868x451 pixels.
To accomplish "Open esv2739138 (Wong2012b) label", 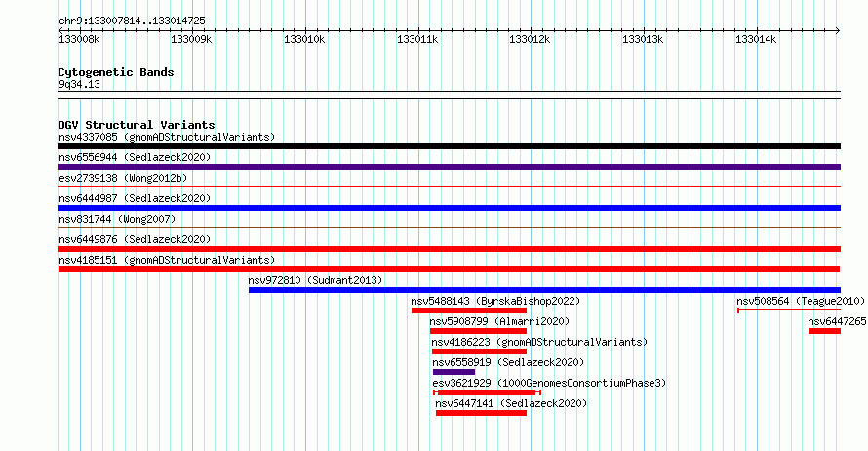I will pos(123,178).
